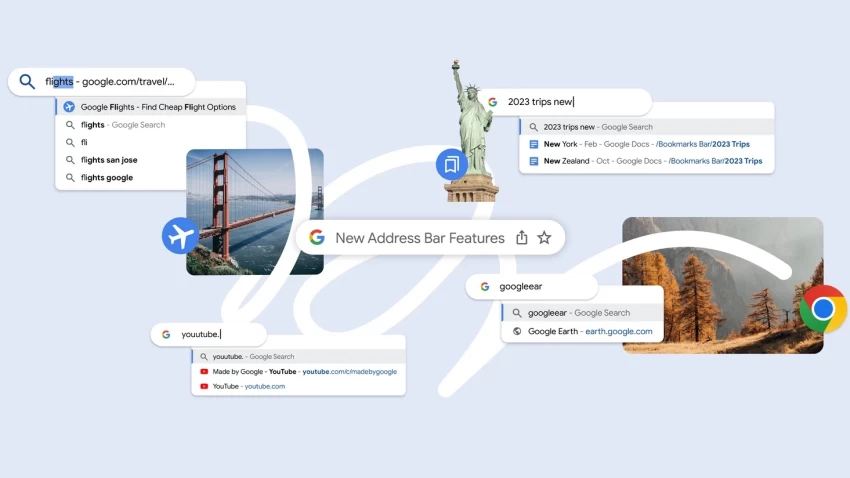The width and height of the screenshot is (850, 478).
Task: Click the blue bookmark circle icon
Action: [452, 164]
